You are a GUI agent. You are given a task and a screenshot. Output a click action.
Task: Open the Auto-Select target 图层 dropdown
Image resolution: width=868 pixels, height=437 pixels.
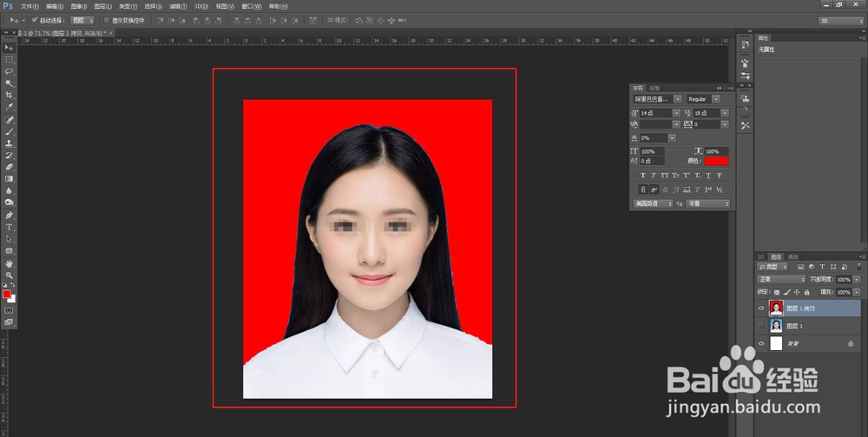pyautogui.click(x=82, y=21)
